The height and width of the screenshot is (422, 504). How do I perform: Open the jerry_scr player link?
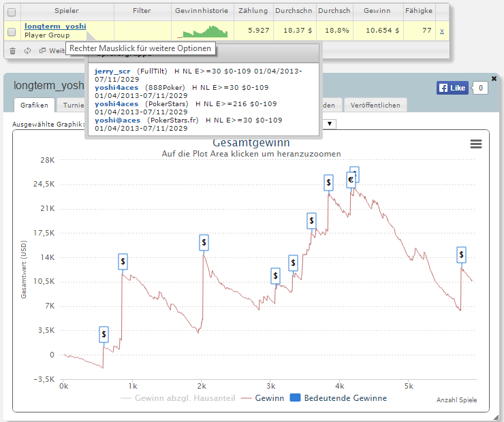(112, 71)
